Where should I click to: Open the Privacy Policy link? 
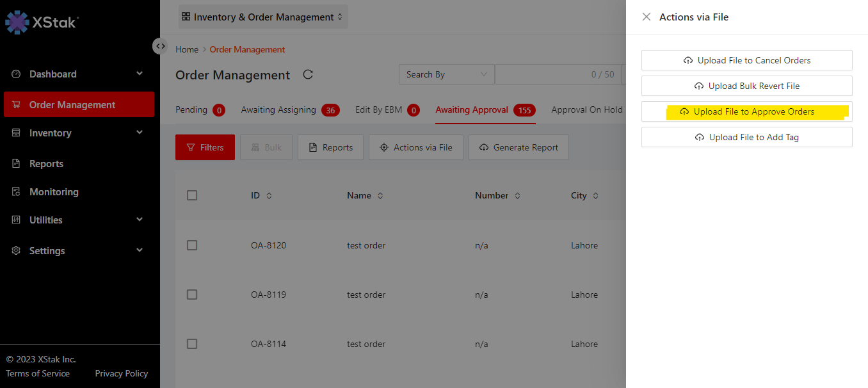click(121, 373)
